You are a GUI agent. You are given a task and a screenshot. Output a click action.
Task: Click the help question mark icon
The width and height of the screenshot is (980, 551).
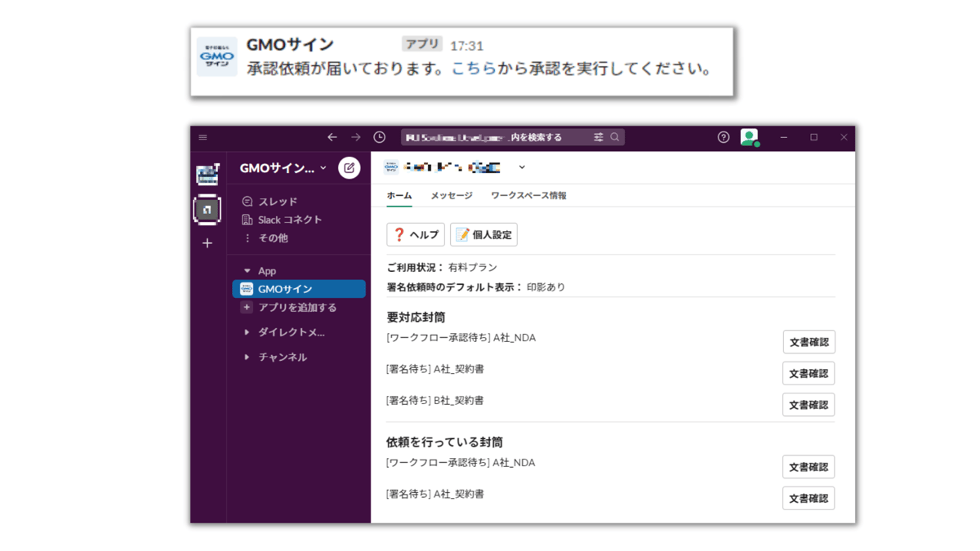click(723, 137)
